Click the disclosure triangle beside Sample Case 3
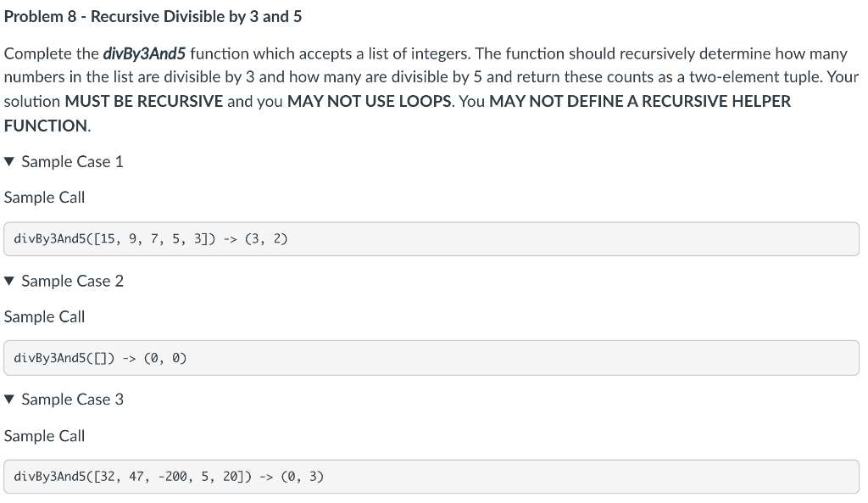Viewport: 868px width, 503px height. coord(8,400)
